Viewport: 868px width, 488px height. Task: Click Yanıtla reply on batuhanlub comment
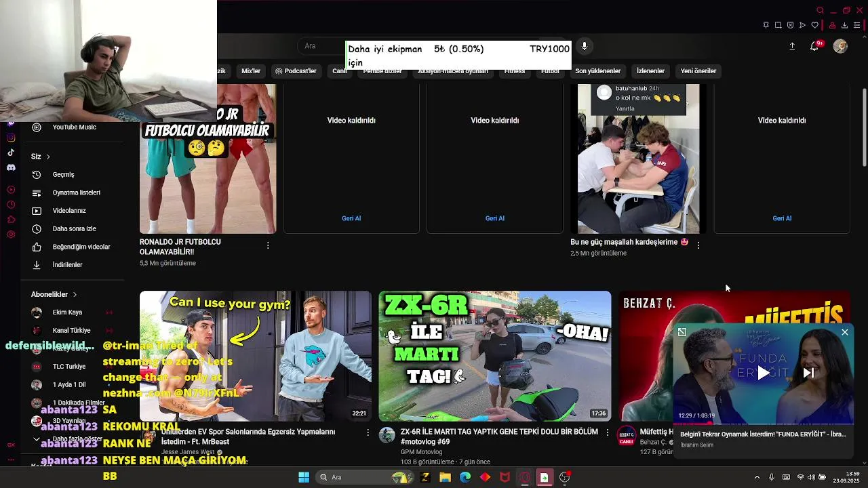pyautogui.click(x=625, y=108)
